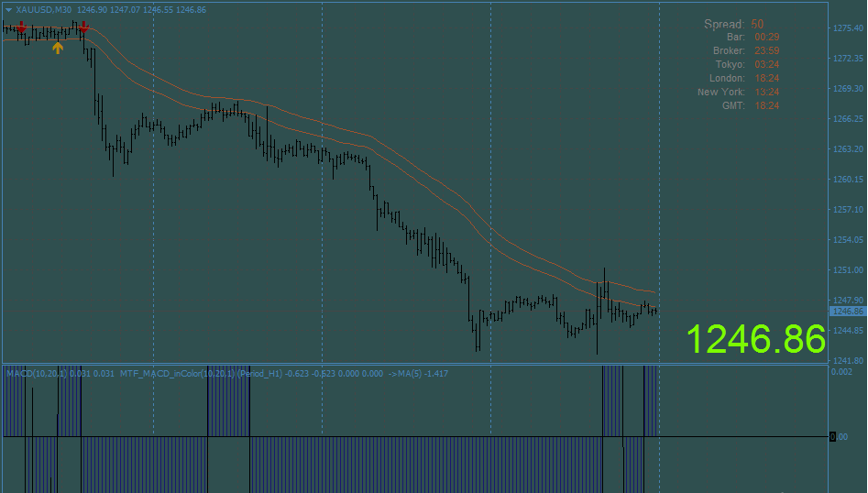868x493 pixels.
Task: Click the Bar countdown time 00:29
Action: point(766,37)
